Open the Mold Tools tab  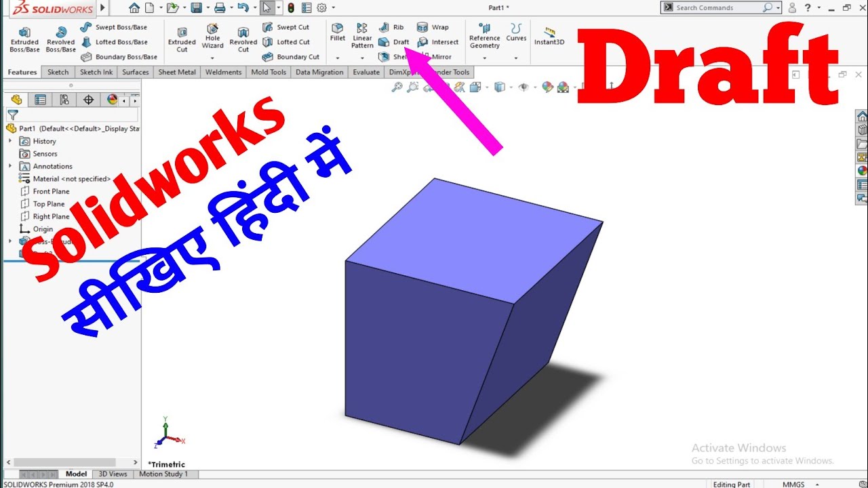click(269, 72)
